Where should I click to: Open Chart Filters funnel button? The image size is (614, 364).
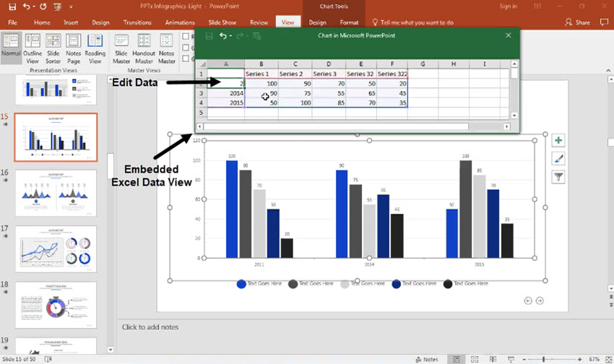[558, 177]
